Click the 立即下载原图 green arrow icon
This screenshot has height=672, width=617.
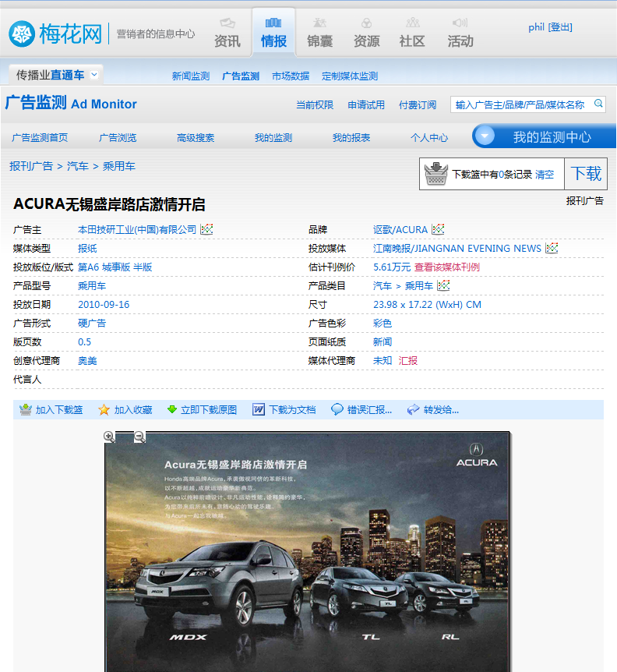[x=171, y=409]
